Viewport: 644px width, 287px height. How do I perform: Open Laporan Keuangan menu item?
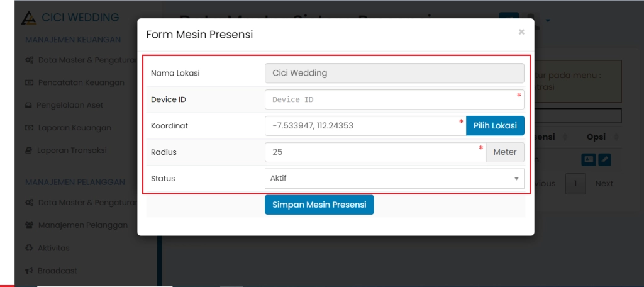coord(74,128)
